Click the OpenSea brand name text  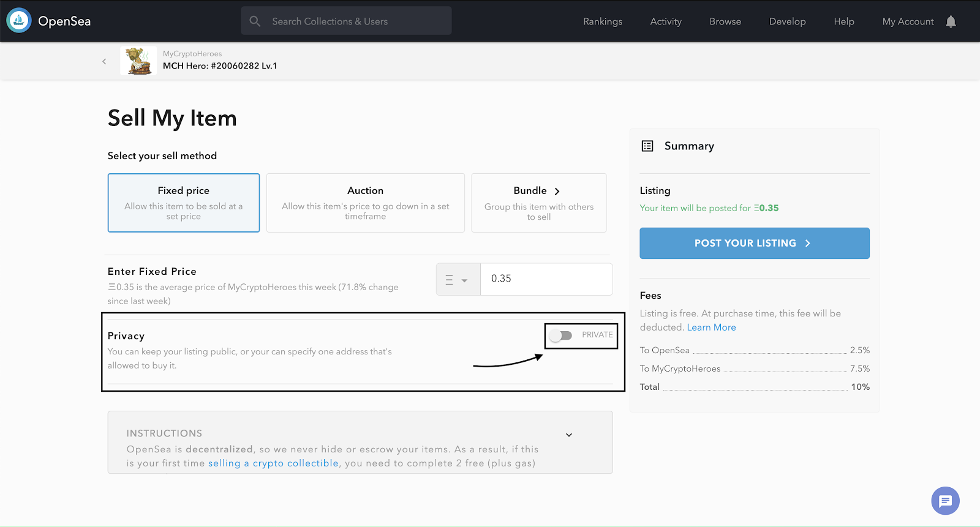[x=64, y=21]
